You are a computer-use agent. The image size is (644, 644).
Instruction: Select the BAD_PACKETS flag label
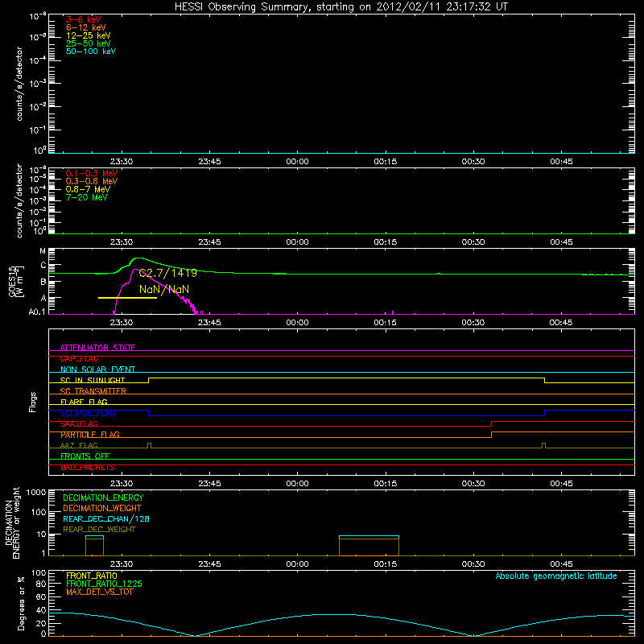tap(88, 468)
